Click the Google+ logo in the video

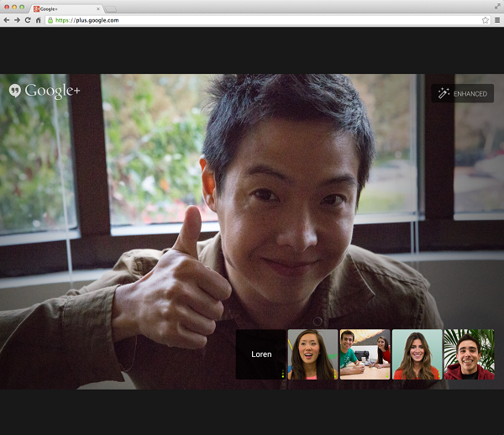tap(45, 91)
